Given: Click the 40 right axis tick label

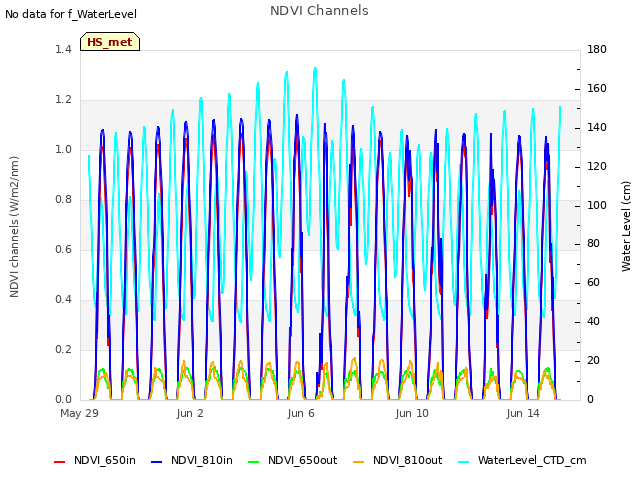Looking at the screenshot, I should (x=593, y=322).
